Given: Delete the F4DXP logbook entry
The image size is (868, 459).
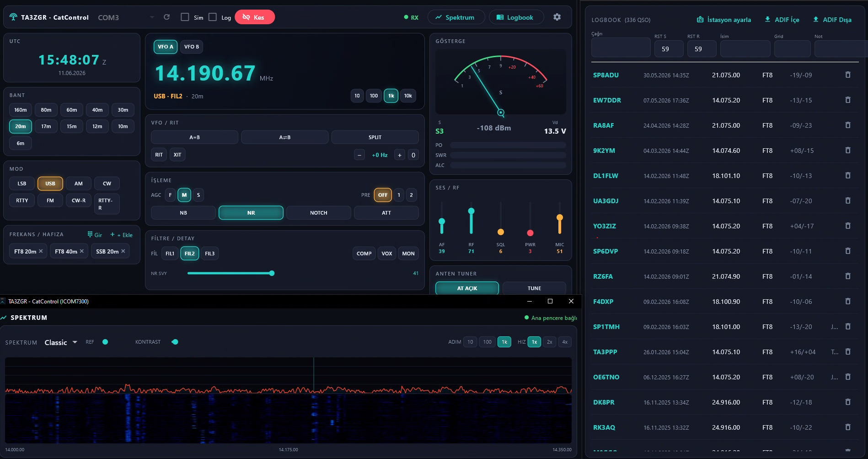Looking at the screenshot, I should (848, 301).
